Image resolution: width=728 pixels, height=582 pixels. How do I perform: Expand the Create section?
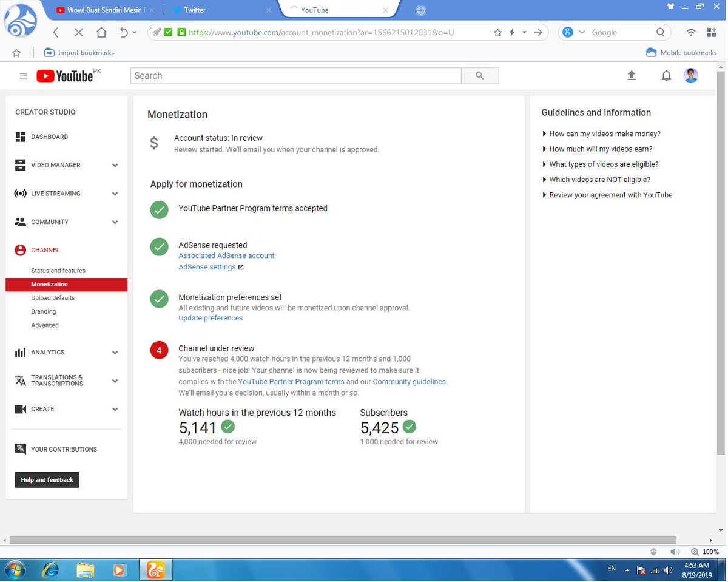pos(115,409)
